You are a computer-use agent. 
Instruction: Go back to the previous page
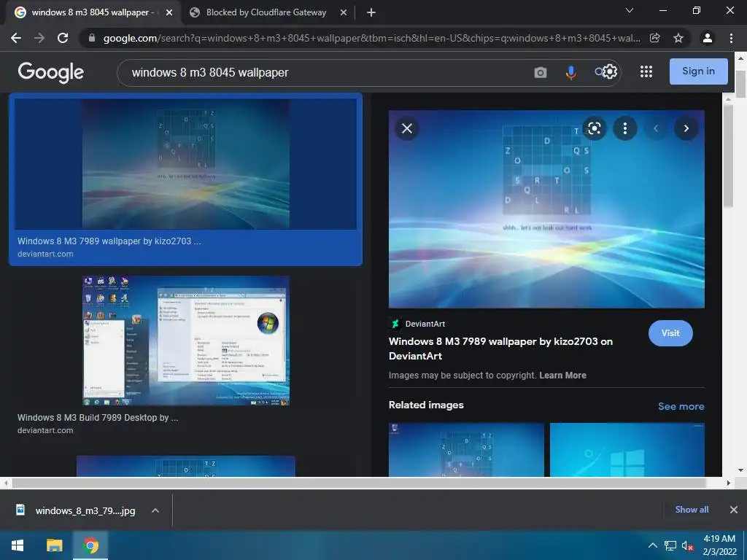pos(16,38)
